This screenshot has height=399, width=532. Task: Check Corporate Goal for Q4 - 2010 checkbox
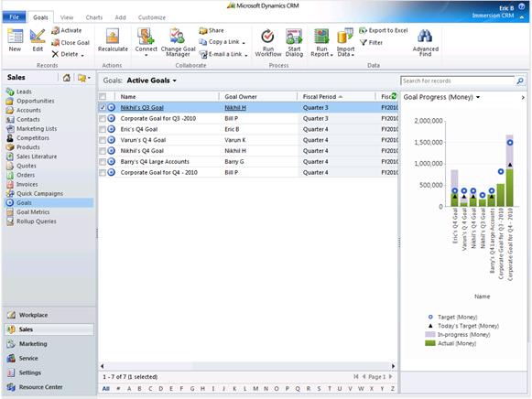103,173
